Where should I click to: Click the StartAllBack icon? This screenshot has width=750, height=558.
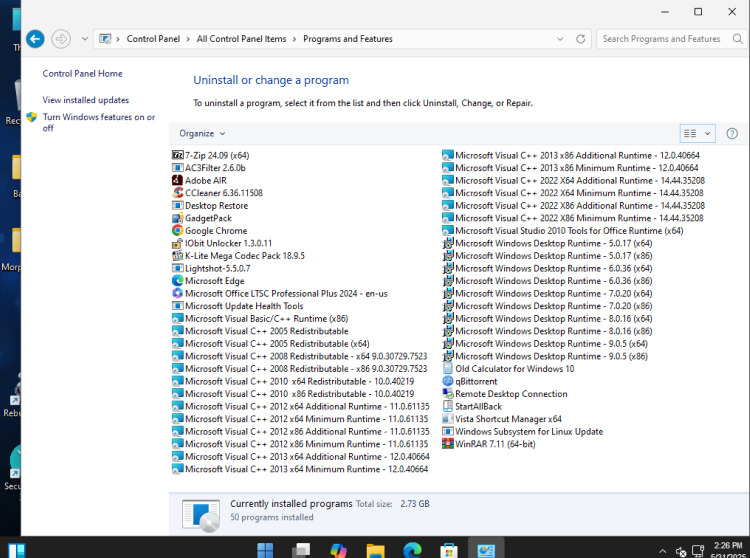click(448, 406)
